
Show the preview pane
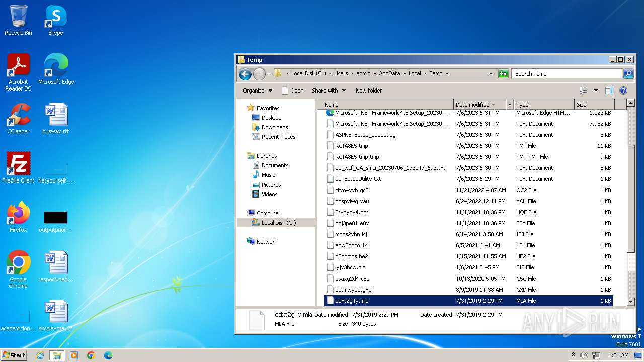click(x=609, y=90)
